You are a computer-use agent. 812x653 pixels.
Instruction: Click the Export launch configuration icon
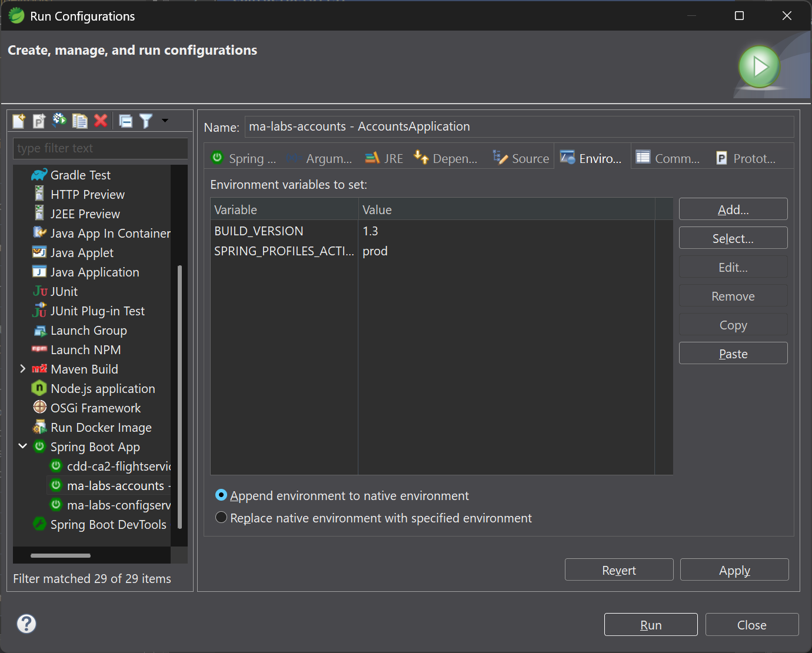coord(59,121)
